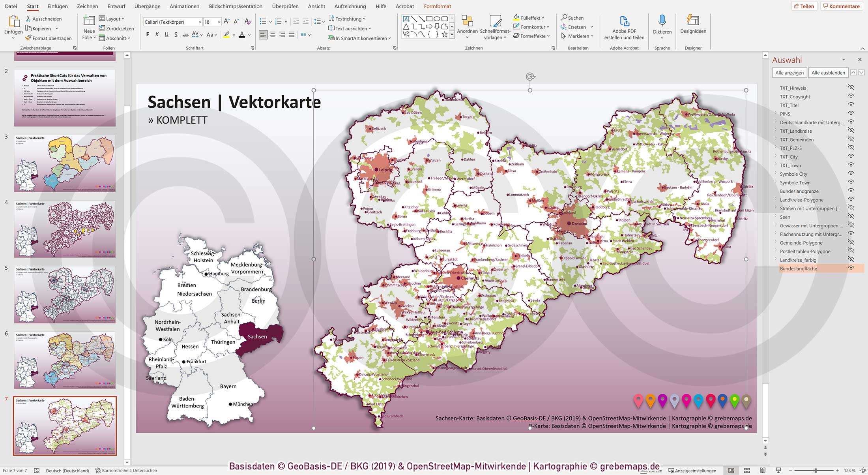The image size is (868, 475).
Task: Hide the Bundeslandfläche layer via eye icon
Action: pos(850,268)
